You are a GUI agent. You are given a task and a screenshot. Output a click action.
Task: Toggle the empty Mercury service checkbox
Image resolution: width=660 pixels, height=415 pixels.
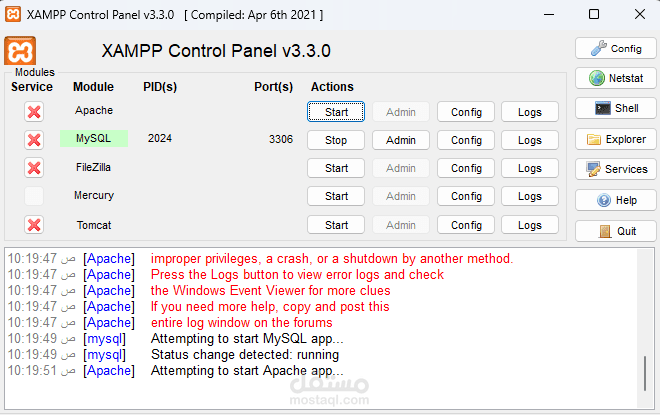tap(34, 196)
